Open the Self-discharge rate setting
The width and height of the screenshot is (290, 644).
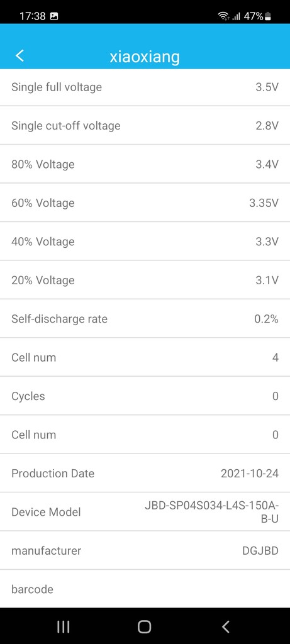click(145, 319)
